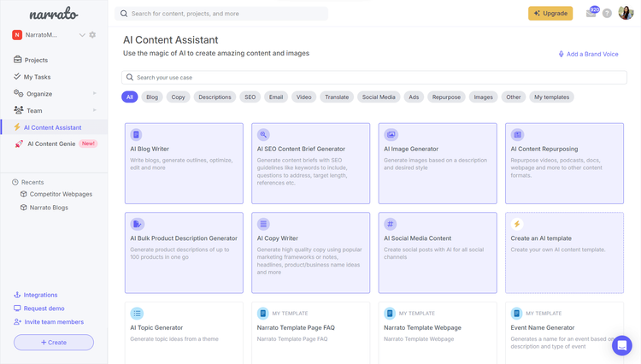Click the AI Copy Writer card icon
The height and width of the screenshot is (364, 641).
263,224
